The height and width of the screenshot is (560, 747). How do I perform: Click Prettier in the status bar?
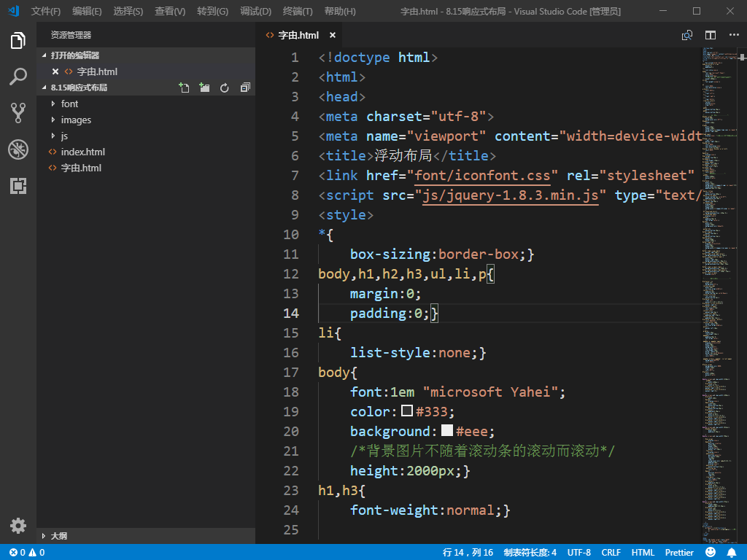(679, 553)
